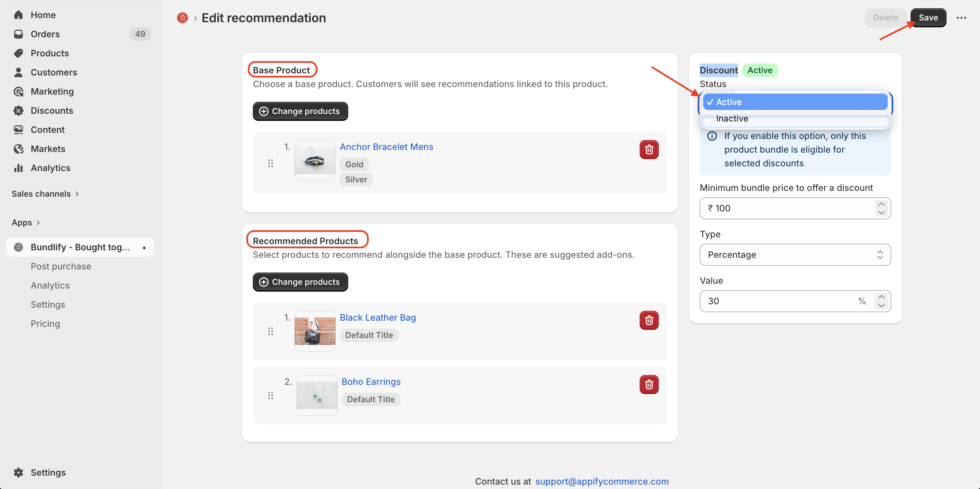Open the three-dots more actions menu
The height and width of the screenshot is (489, 980).
(961, 17)
